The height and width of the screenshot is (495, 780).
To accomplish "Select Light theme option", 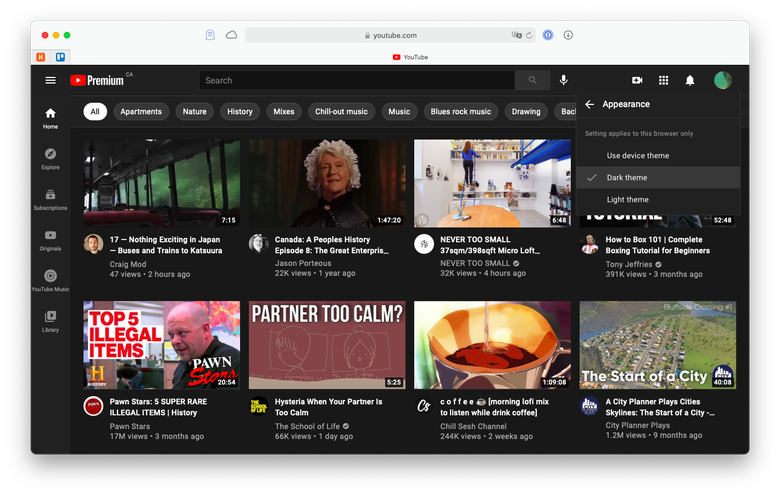I will (x=658, y=199).
